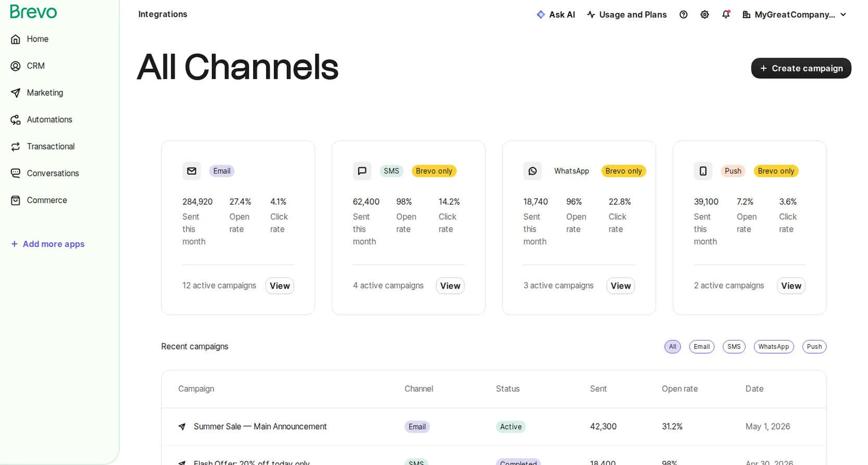Screen dimensions: 868x465
Task: Filter recent campaigns by WhatsApp
Action: [x=774, y=347]
